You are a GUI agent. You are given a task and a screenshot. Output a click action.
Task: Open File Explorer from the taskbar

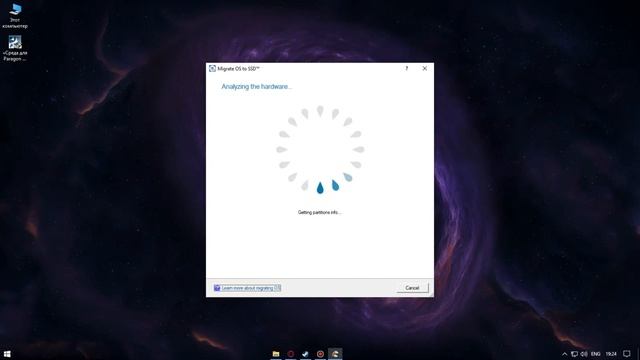pos(276,354)
